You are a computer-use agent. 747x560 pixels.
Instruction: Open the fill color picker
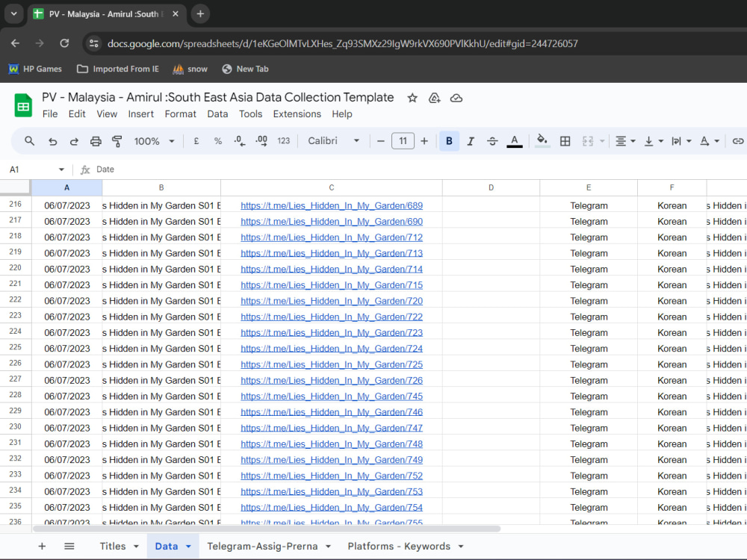pyautogui.click(x=542, y=140)
